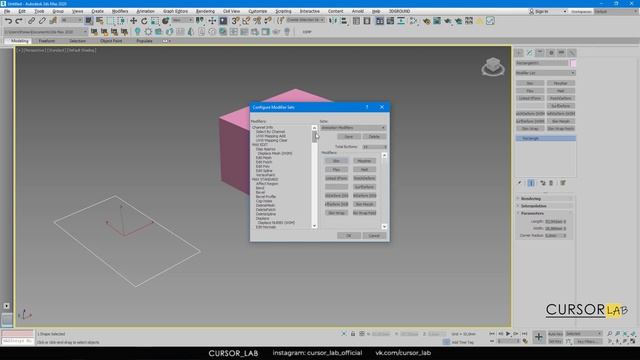Expand the Rendering rollout
This screenshot has height=360, width=640.
544,198
